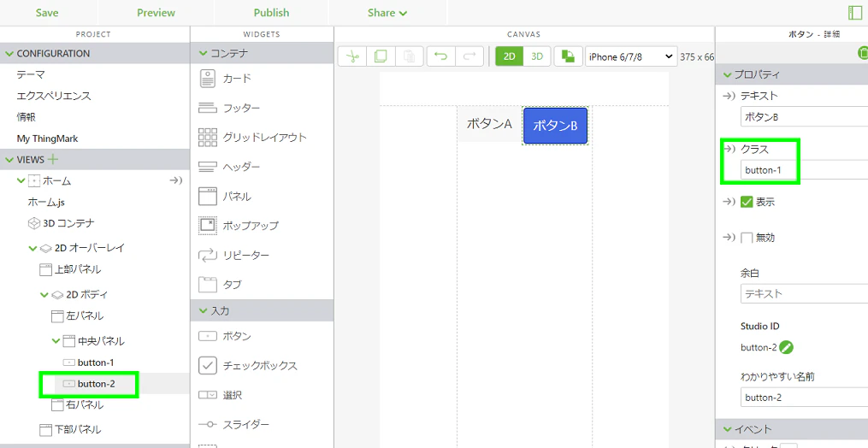Collapse the イベント section
Screen dimensions: 868x448
[x=728, y=429]
